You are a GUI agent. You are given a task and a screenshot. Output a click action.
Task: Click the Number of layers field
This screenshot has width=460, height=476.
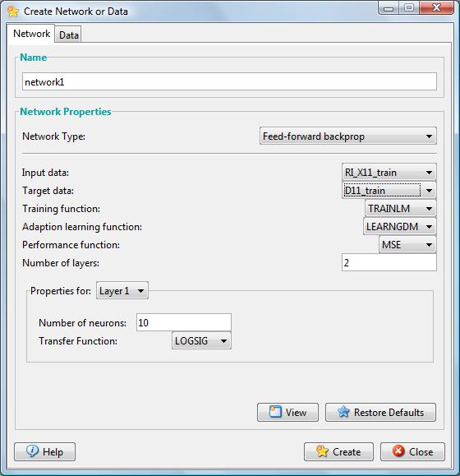[389, 262]
